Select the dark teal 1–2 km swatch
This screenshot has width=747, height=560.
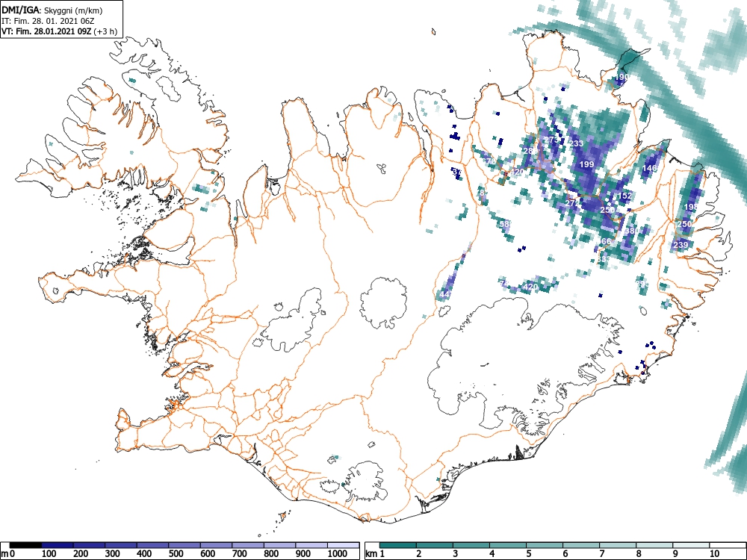(398, 545)
